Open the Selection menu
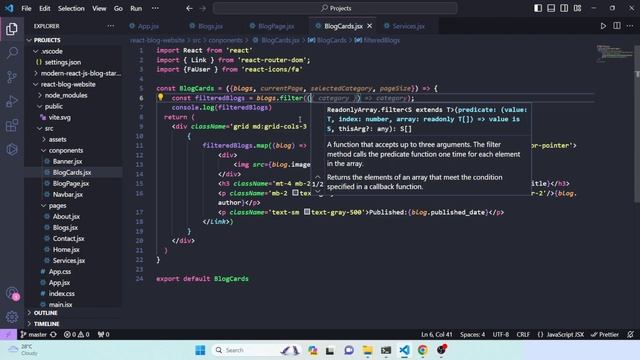640x360 pixels. pos(71,8)
